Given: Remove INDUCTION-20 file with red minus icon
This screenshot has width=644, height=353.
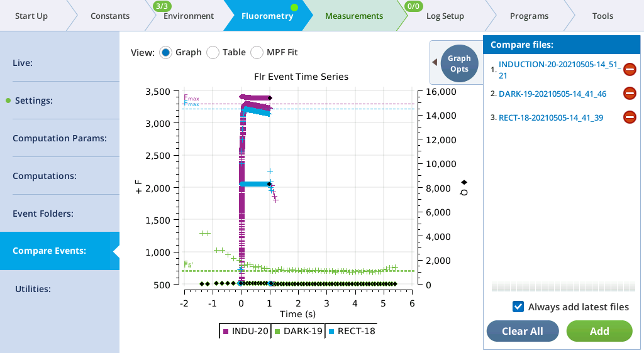Looking at the screenshot, I should (x=630, y=70).
